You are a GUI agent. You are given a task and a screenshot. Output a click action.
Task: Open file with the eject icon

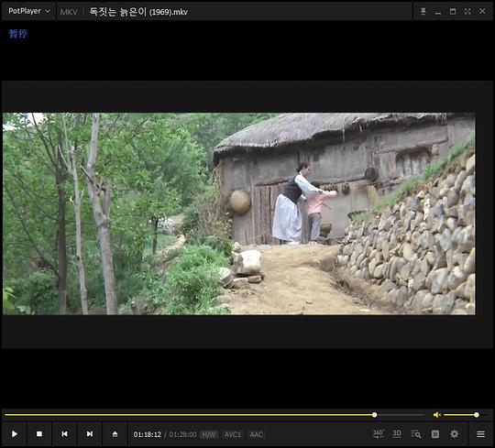tap(115, 434)
